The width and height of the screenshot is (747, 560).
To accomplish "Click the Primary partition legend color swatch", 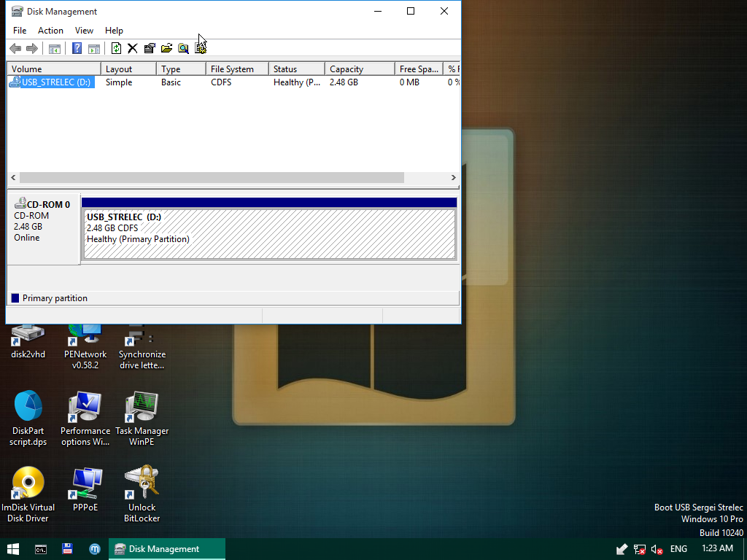I will coord(15,298).
